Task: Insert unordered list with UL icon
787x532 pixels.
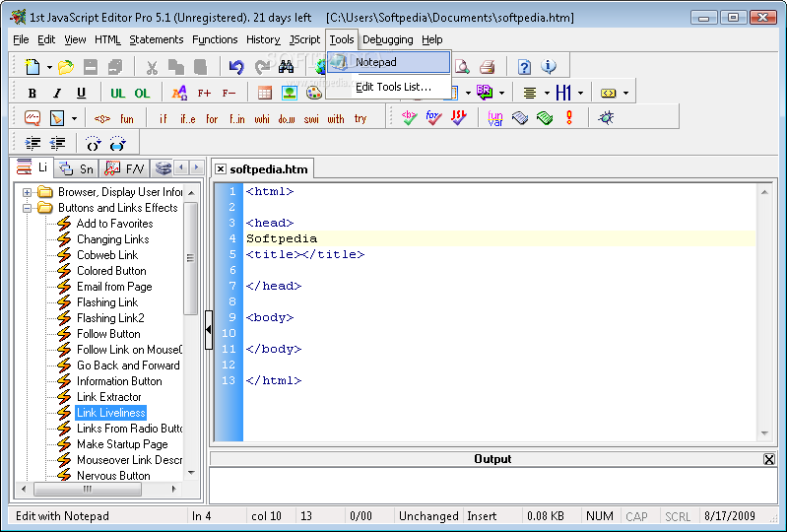Action: [x=118, y=93]
